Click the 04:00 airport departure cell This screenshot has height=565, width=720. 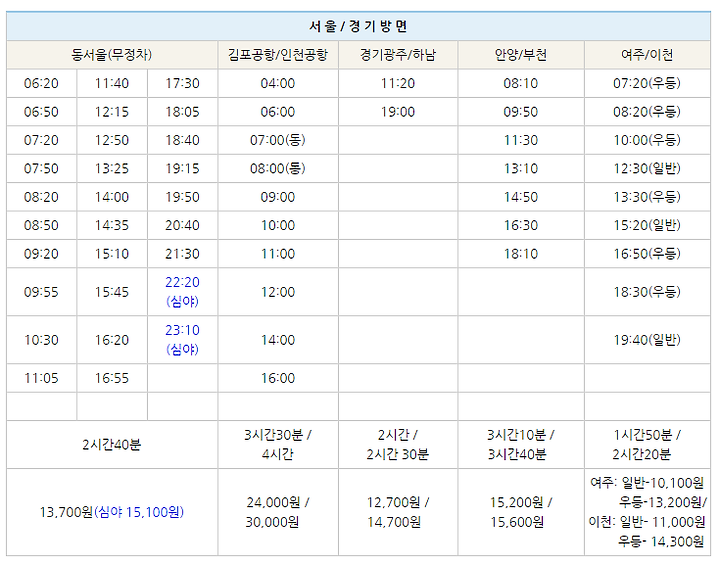pyautogui.click(x=278, y=83)
